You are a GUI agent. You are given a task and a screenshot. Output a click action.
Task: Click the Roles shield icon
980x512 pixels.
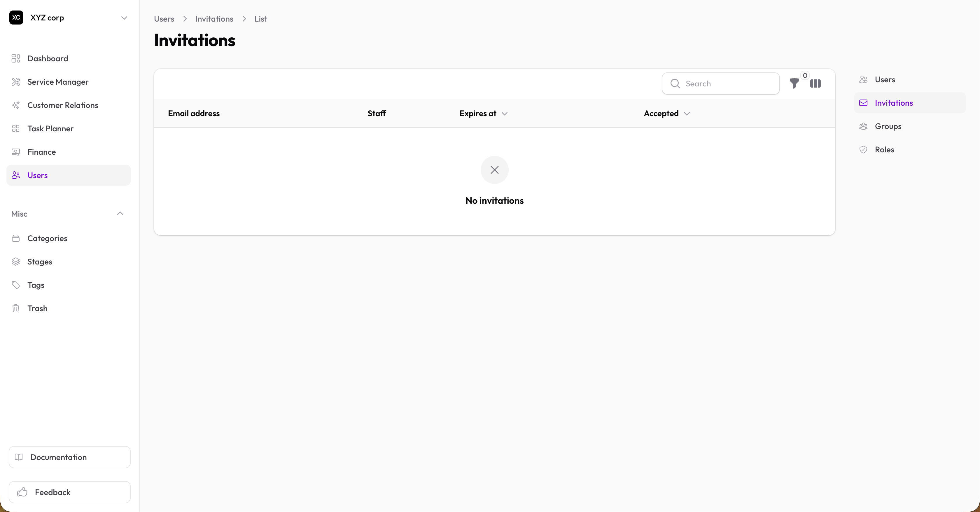tap(863, 150)
